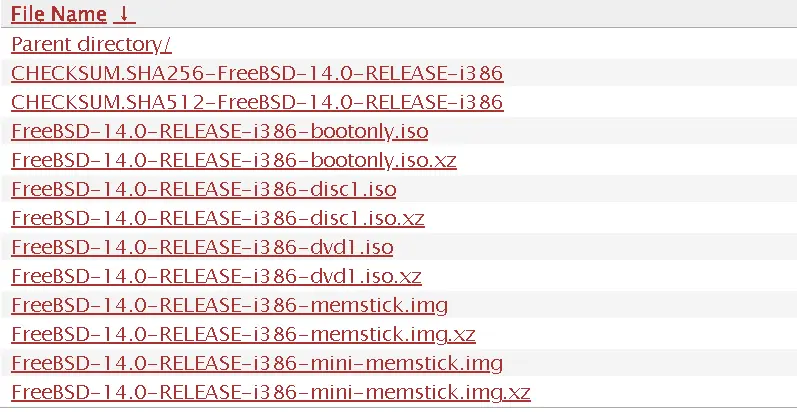Download the mini-memstick.img file
This screenshot has width=797, height=412.
[x=257, y=363]
